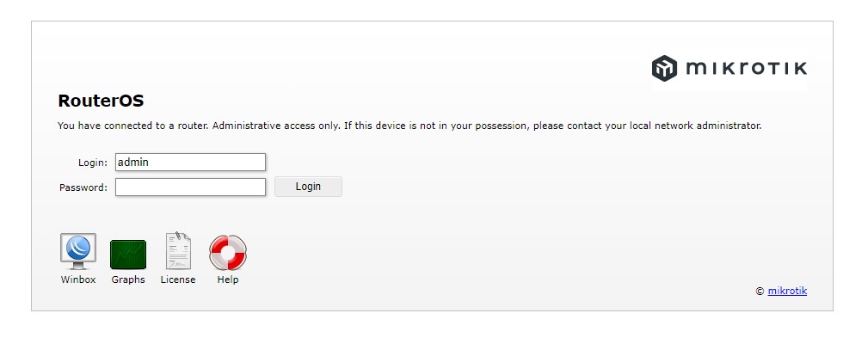Open the green Graphs icon

(128, 254)
